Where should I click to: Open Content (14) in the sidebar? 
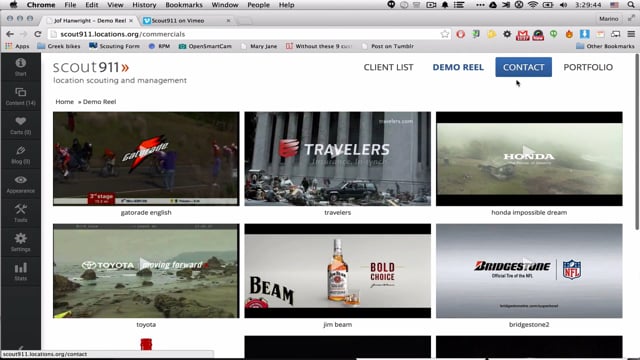pyautogui.click(x=20, y=96)
